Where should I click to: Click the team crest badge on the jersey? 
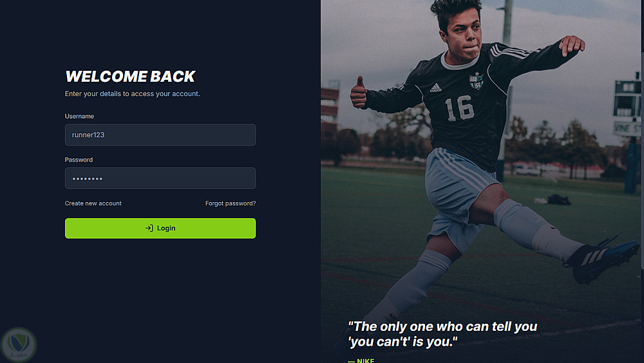[477, 81]
